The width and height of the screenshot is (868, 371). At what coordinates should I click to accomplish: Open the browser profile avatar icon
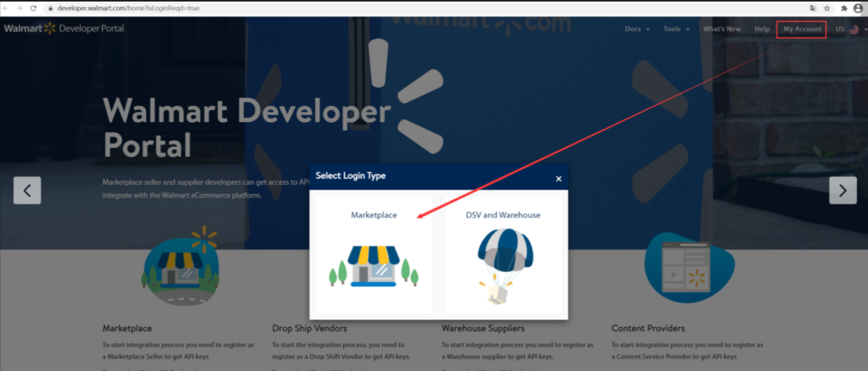(859, 8)
